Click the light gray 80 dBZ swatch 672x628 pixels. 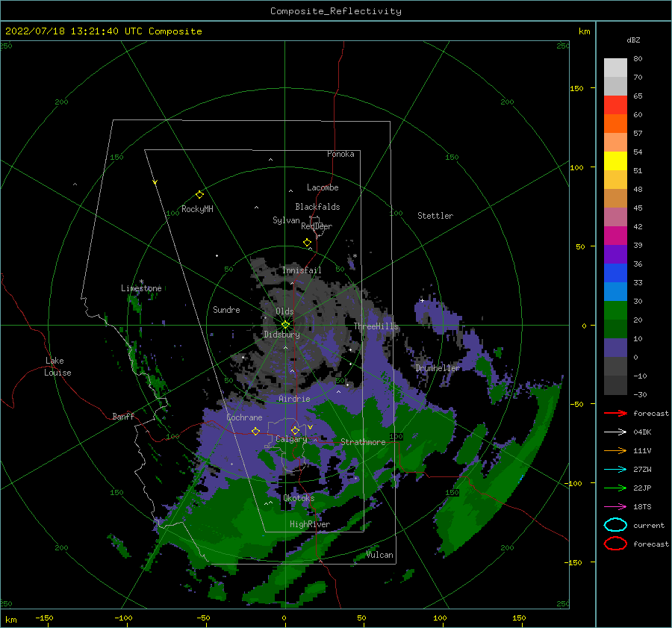coord(615,68)
